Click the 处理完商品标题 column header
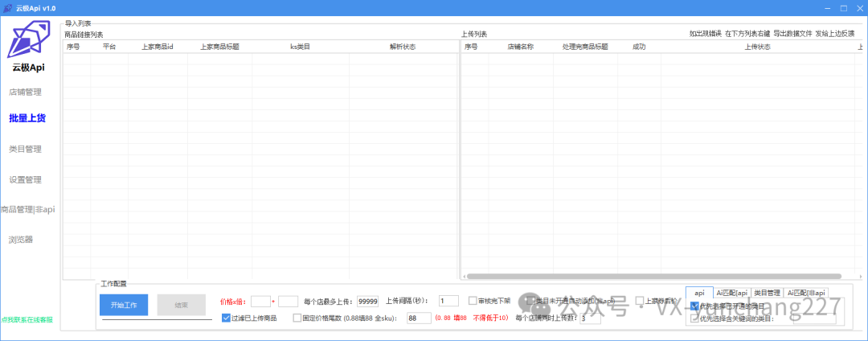 [585, 47]
